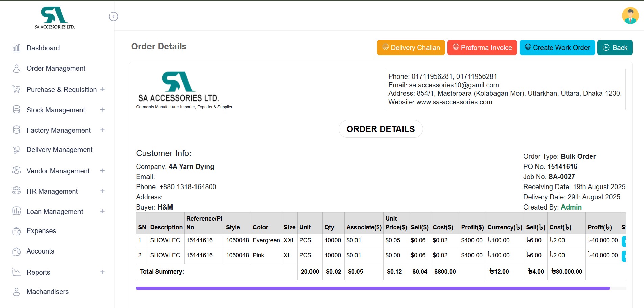Click the Delivery Challan button
644x308 pixels.
(411, 48)
